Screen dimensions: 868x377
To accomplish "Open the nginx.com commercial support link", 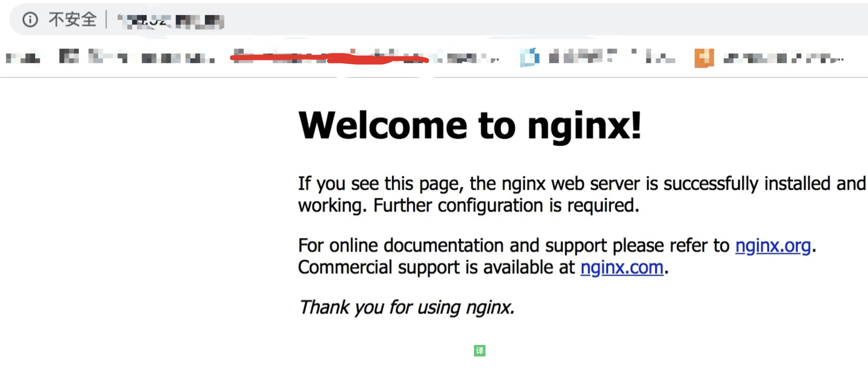I will [622, 267].
